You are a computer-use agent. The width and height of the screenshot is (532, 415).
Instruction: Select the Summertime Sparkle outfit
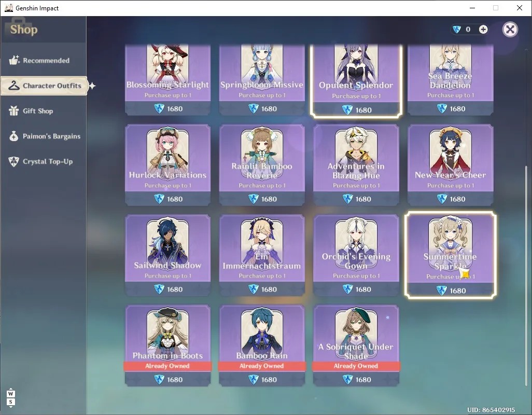point(450,255)
